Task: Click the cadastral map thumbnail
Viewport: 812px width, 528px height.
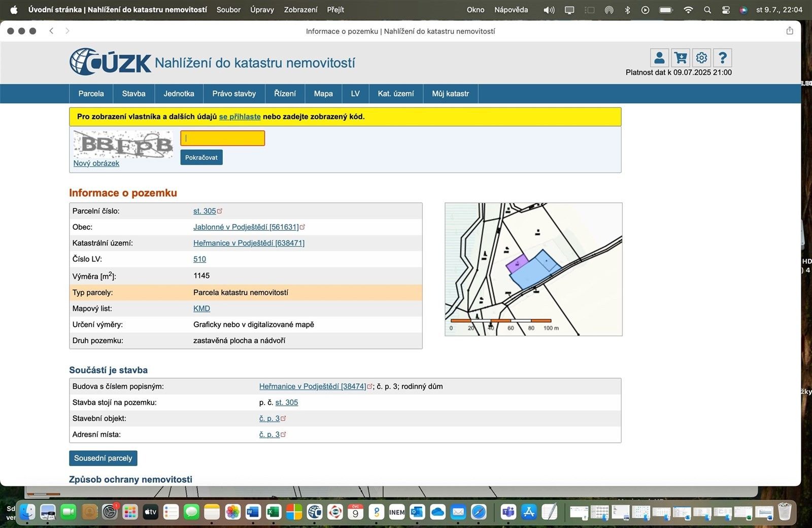Action: [x=533, y=269]
